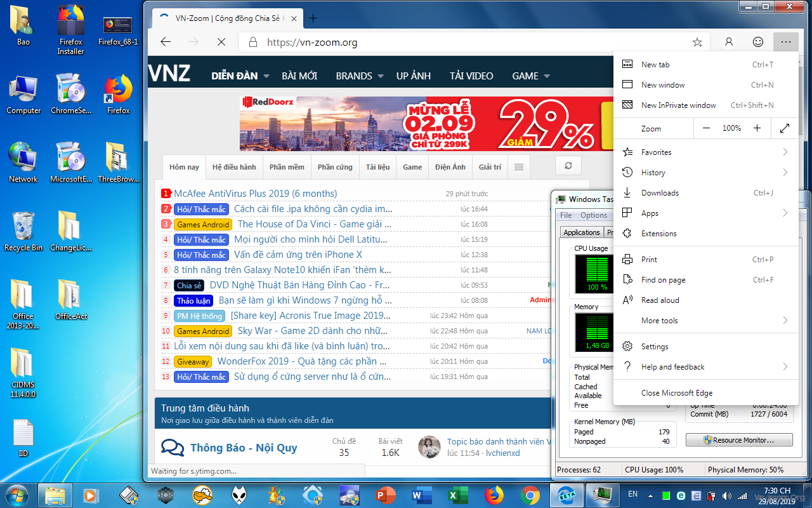Go to BÀI MỚI page
Screen dimensions: 812x508
[x=299, y=76]
